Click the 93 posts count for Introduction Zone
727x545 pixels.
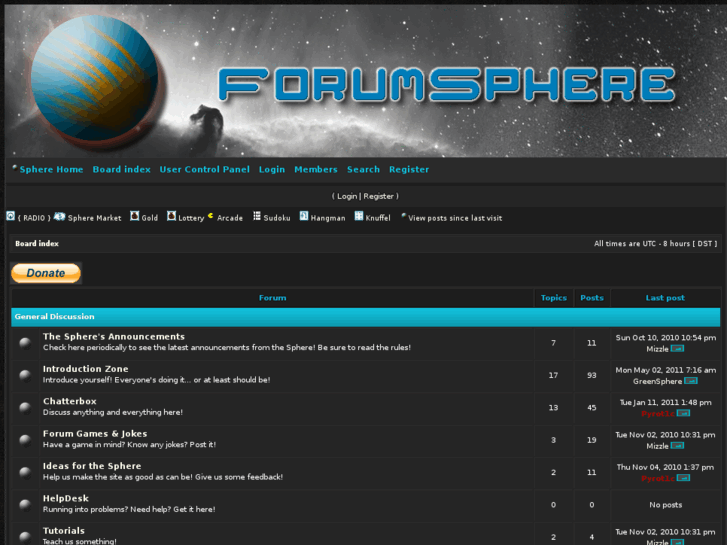[592, 375]
